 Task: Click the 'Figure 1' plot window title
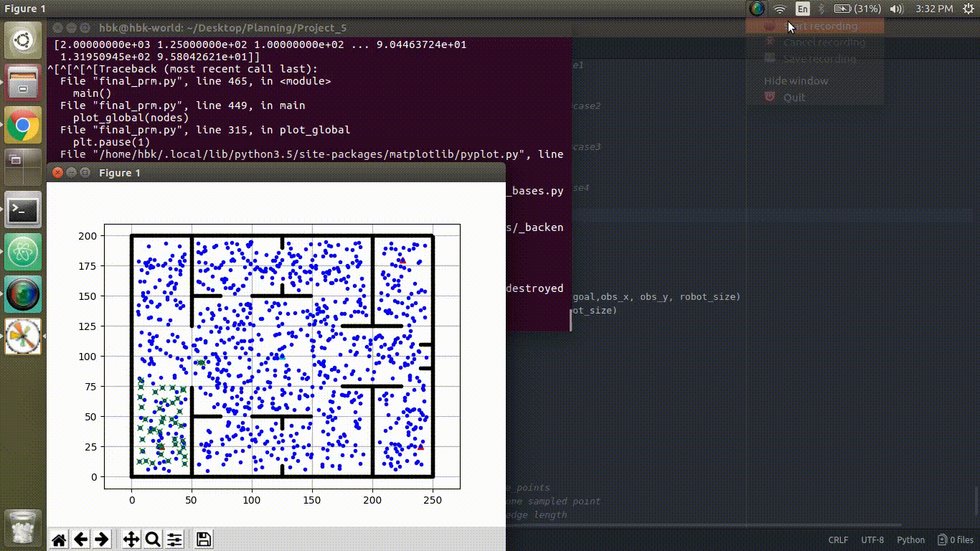[120, 173]
